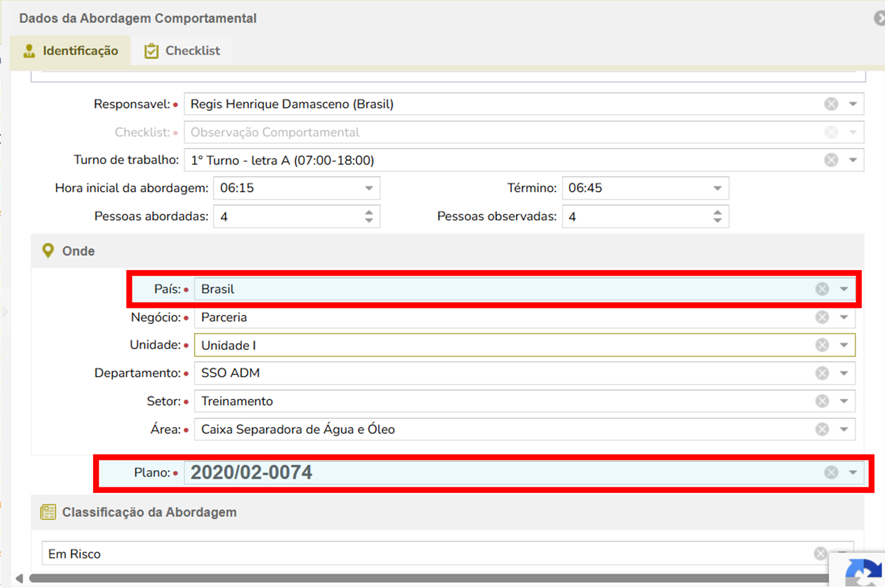Clear the Unidade field value
885x588 pixels.
(822, 345)
